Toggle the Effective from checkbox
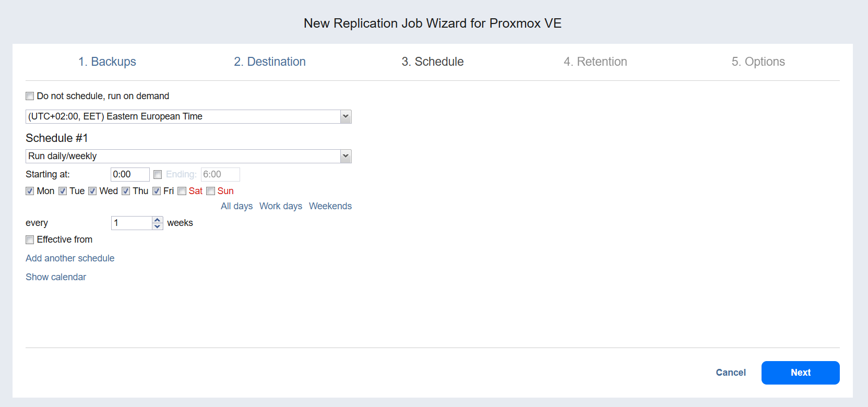 (x=30, y=240)
